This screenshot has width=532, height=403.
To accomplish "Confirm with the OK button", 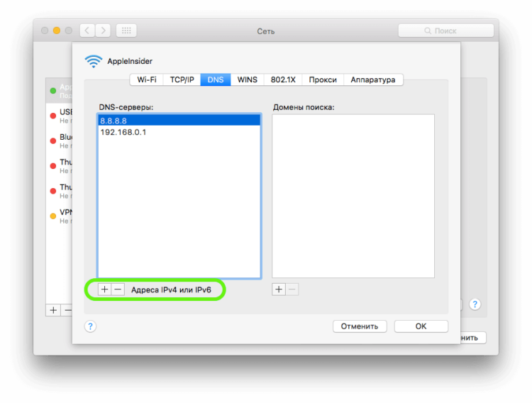I will (x=421, y=326).
